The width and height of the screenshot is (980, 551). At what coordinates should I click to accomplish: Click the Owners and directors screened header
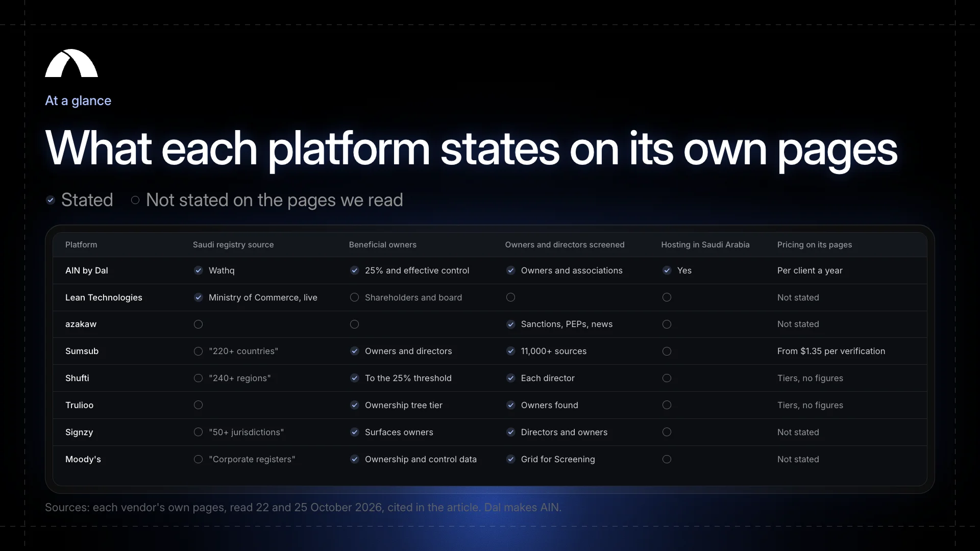click(565, 244)
